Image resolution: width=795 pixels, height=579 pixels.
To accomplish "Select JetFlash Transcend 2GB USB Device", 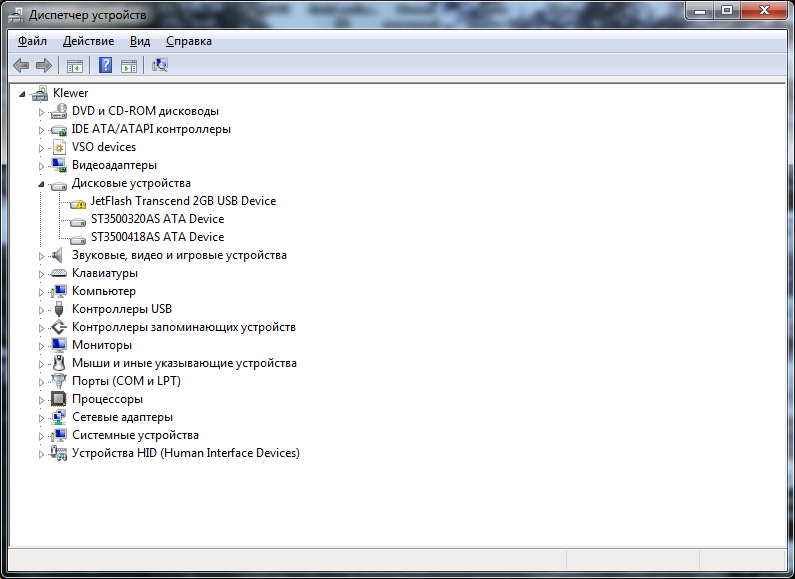I will pyautogui.click(x=184, y=201).
